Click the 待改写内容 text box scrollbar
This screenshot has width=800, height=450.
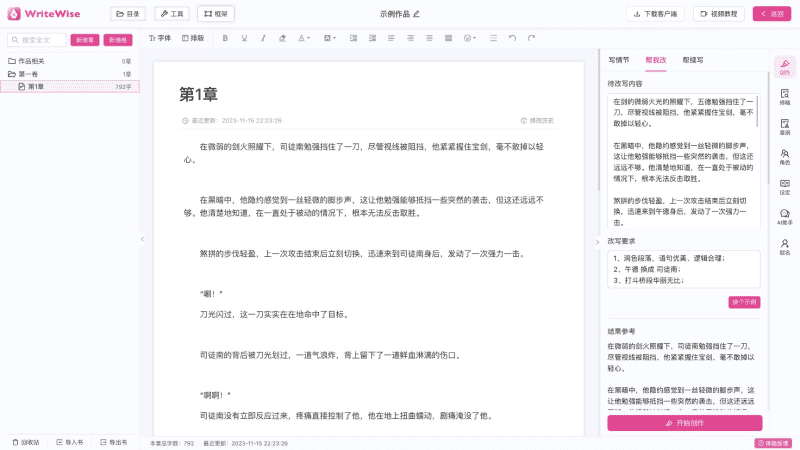pos(759,120)
